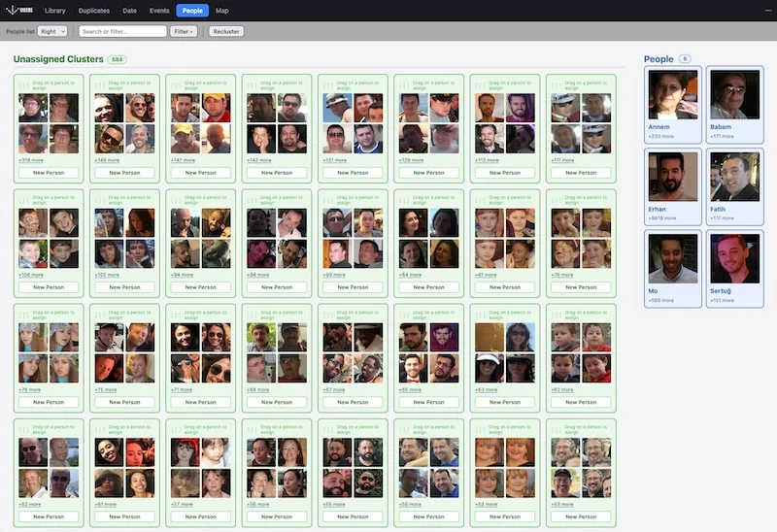Grab drag handle of +93 more cluster
This screenshot has height=532, width=777.
[x=327, y=200]
